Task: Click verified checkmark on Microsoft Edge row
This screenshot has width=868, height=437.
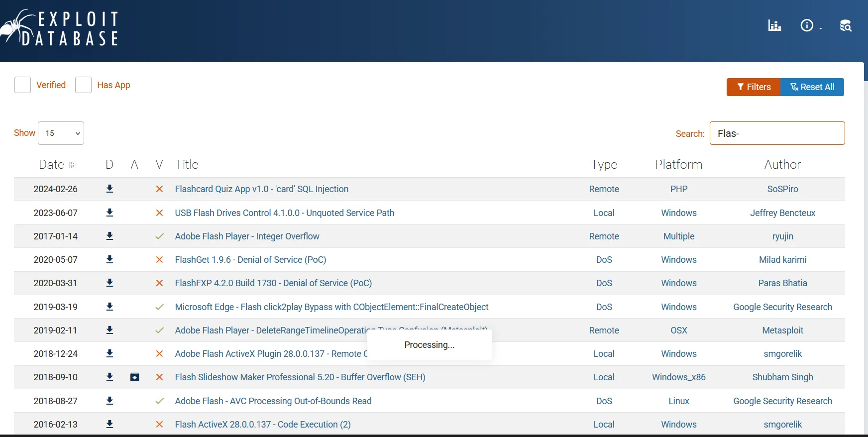Action: pos(159,307)
